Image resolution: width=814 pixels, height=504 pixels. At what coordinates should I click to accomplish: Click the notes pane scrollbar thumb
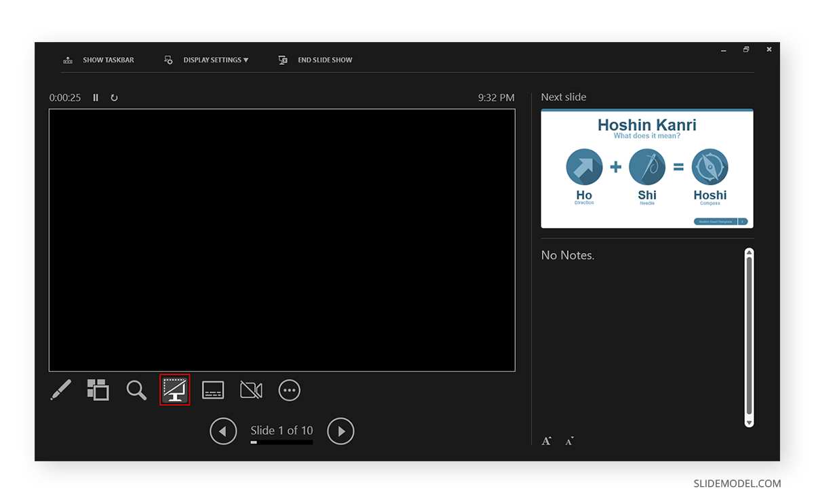tap(749, 336)
